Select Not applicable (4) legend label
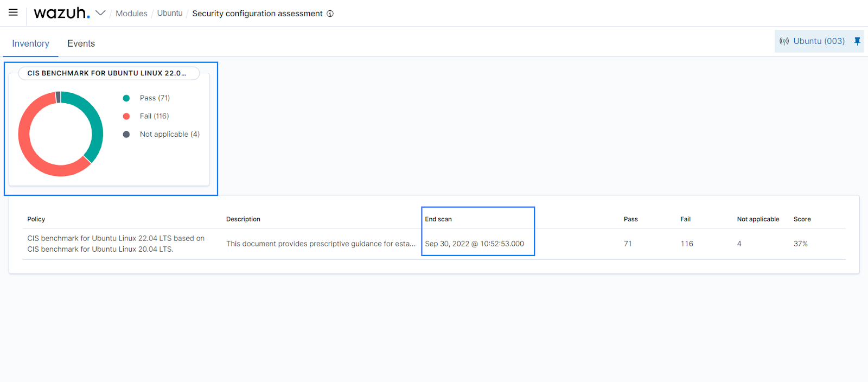The width and height of the screenshot is (868, 382). click(x=170, y=135)
